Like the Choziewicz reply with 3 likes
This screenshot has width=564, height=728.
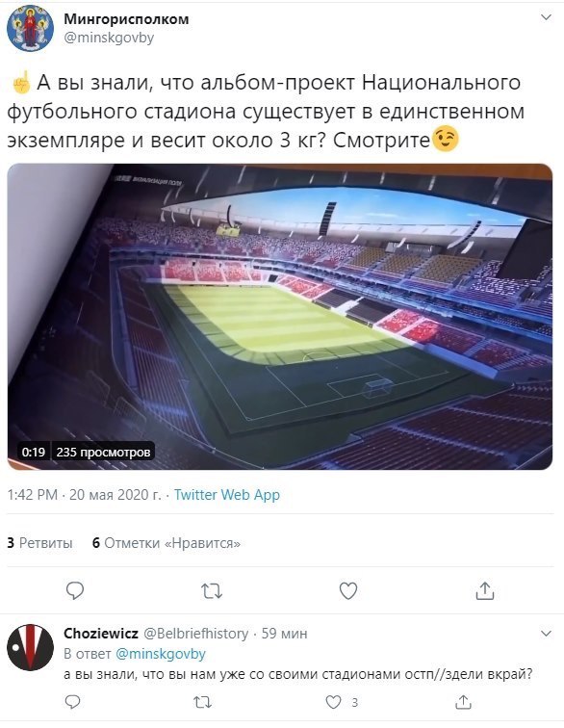coord(333,702)
